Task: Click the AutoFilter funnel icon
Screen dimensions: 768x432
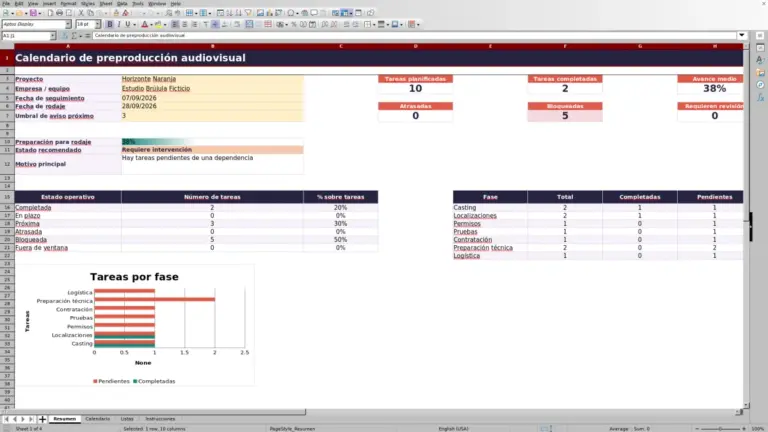Action: click(x=248, y=13)
